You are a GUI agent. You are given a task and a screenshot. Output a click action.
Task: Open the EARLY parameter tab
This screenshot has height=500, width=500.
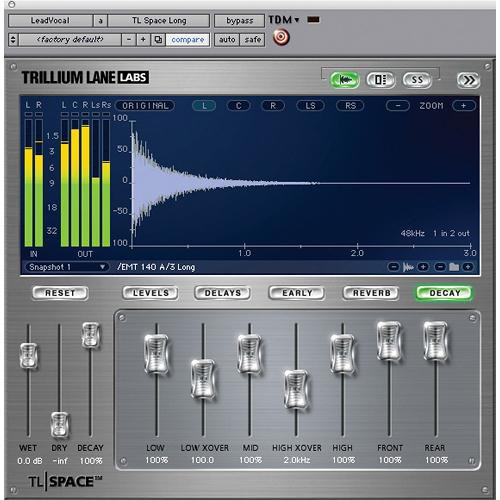tap(297, 293)
